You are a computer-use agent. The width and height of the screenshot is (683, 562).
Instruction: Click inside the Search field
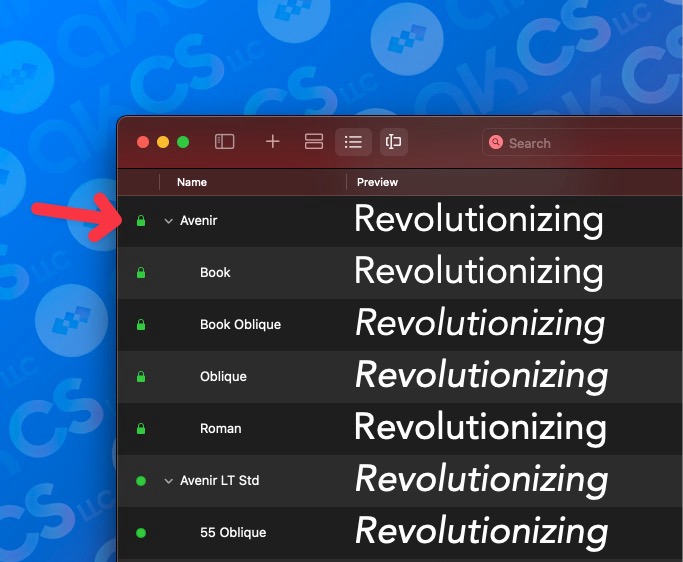[584, 142]
